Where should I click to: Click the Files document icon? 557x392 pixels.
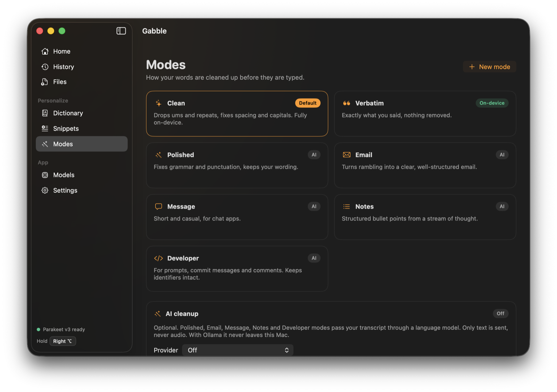pos(45,82)
